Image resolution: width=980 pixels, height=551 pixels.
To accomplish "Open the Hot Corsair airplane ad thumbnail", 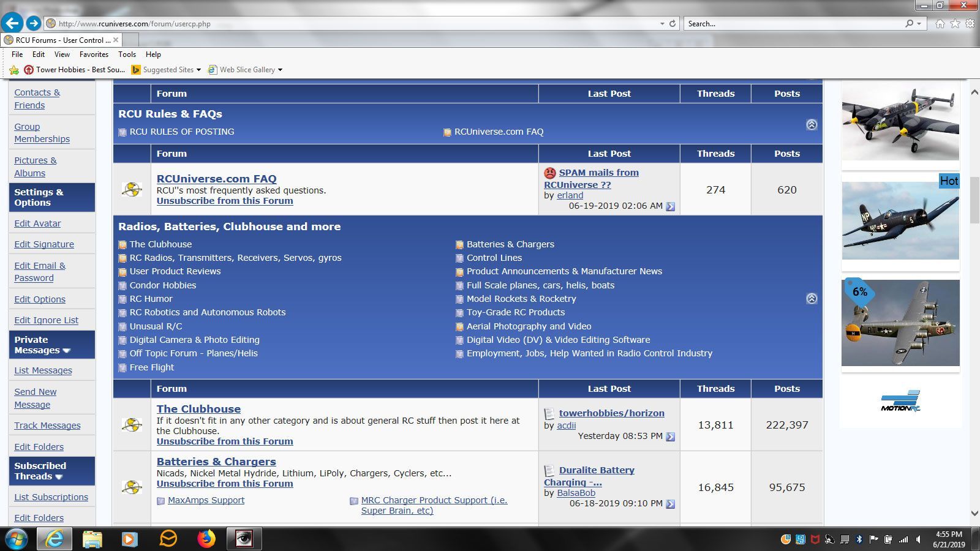I will 900,220.
